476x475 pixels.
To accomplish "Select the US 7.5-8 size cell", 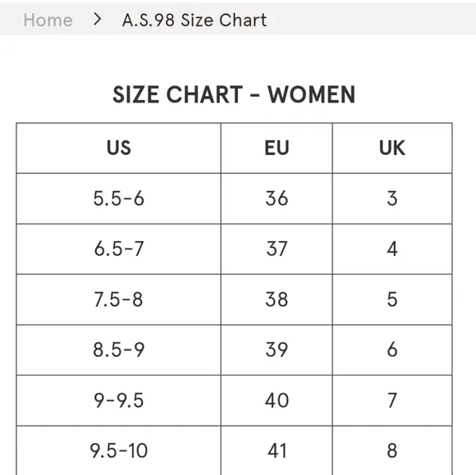I will pos(119,299).
